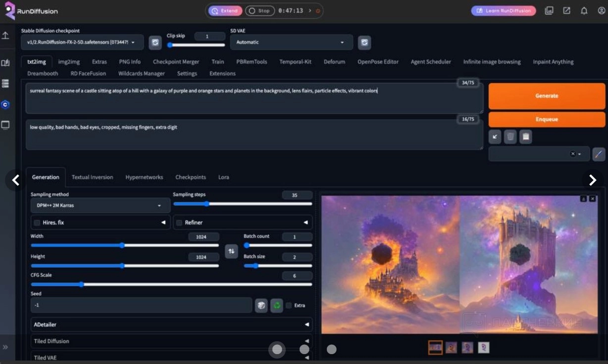Viewport: 608px width, 364px height.
Task: Refresh the SD VAE list
Action: (364, 43)
